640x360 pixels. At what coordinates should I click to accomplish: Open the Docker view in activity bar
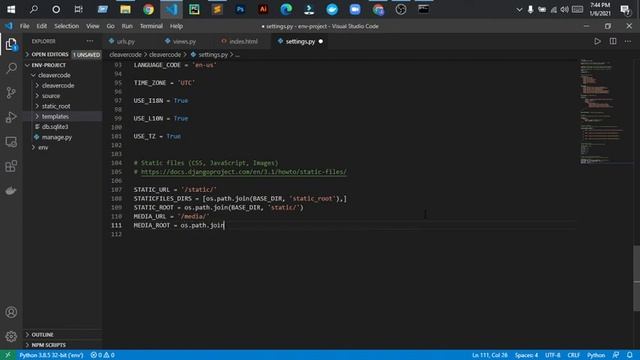point(11,191)
